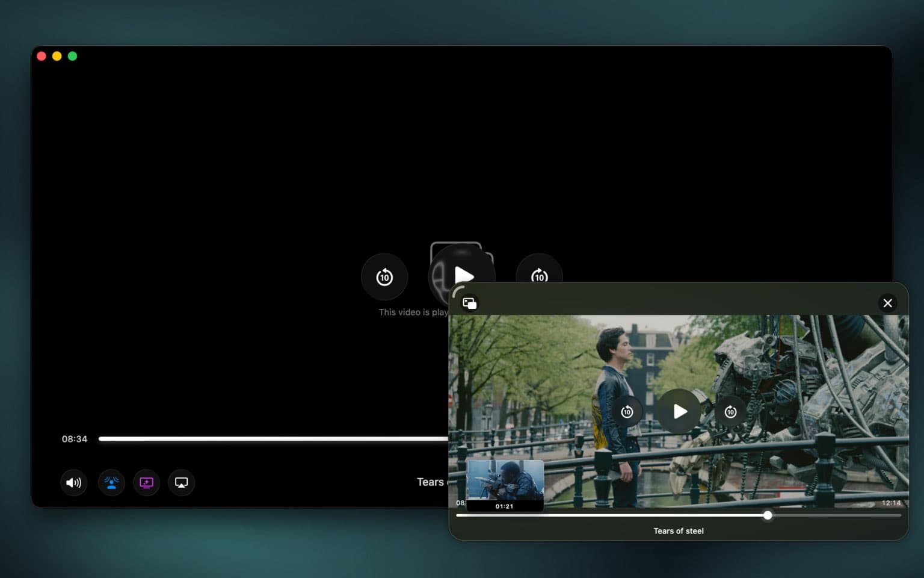Screen dimensions: 924x578
Task: Click the 08:34 elapsed time label
Action: tap(73, 438)
